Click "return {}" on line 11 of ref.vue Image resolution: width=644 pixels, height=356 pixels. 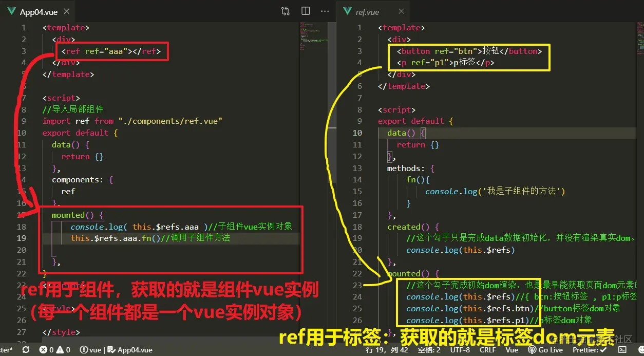pos(418,145)
